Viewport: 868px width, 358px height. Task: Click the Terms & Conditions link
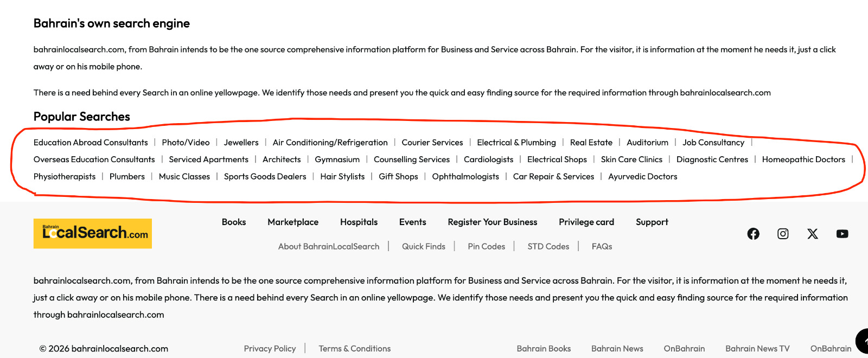tap(355, 349)
